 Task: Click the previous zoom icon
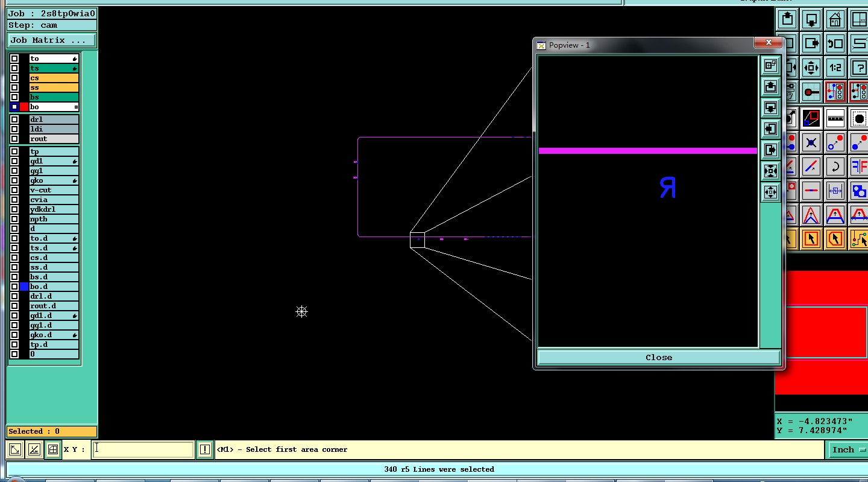pos(835,43)
